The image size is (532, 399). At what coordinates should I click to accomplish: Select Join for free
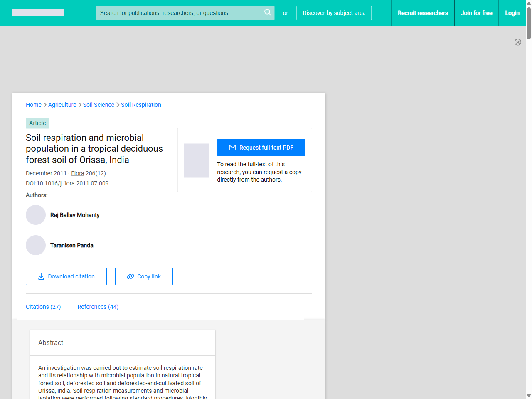click(476, 13)
